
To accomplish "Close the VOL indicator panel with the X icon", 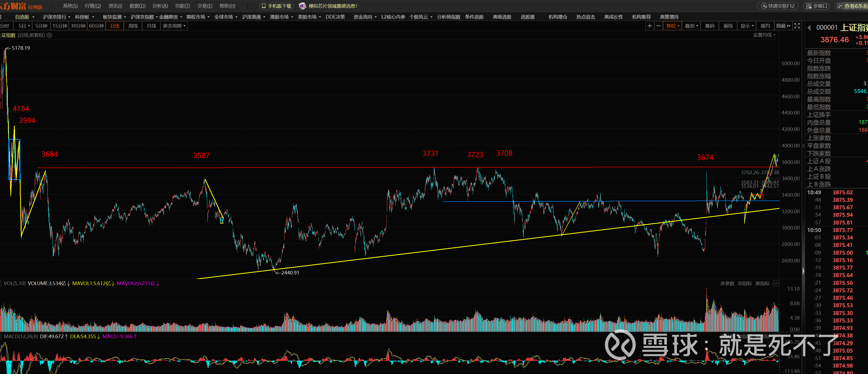I will [x=776, y=284].
